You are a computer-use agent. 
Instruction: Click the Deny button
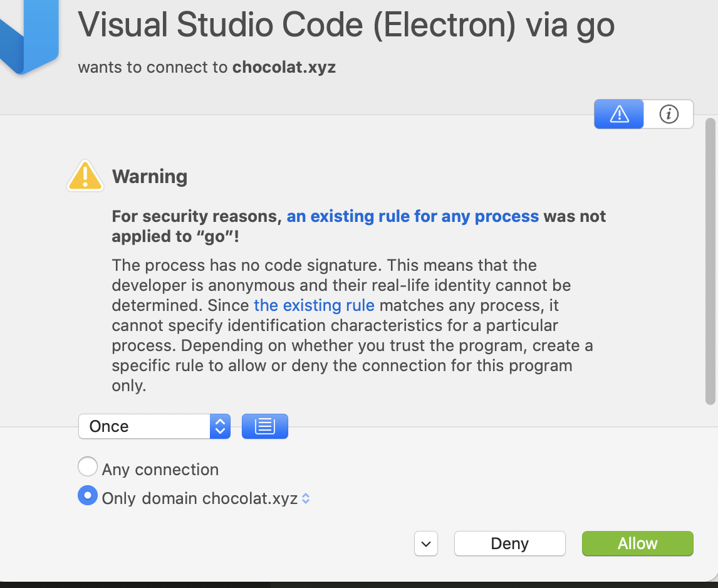click(x=509, y=543)
